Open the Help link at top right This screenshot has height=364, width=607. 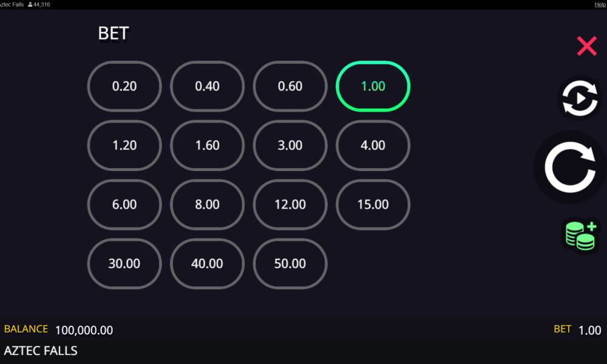(600, 5)
